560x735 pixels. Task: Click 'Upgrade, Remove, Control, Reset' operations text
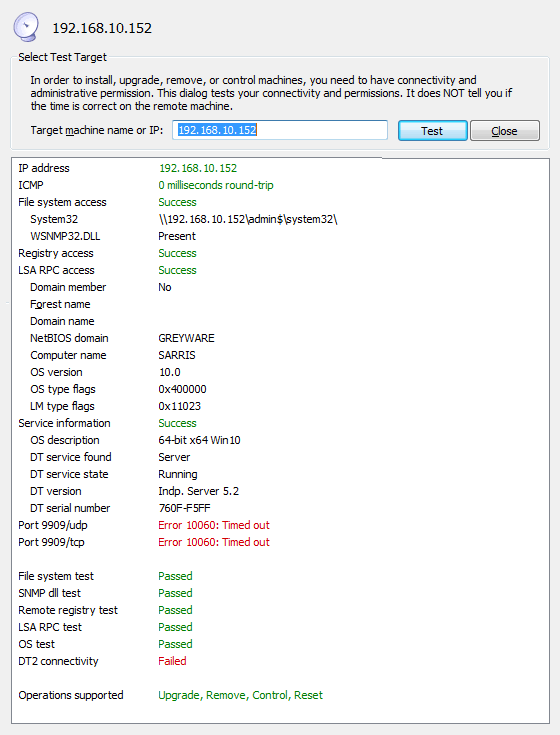tap(240, 695)
